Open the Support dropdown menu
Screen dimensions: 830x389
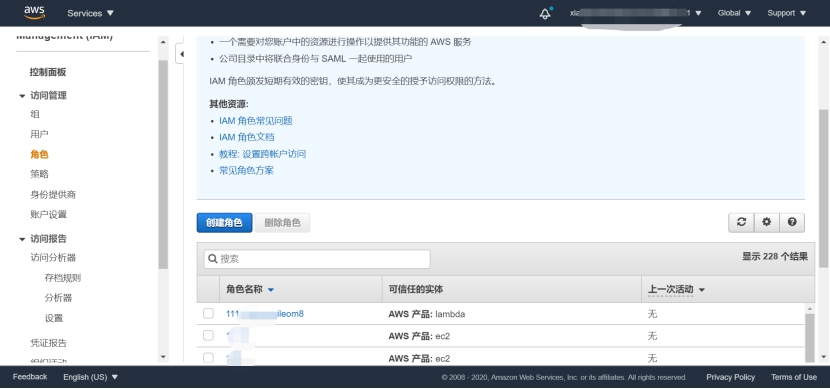[787, 13]
